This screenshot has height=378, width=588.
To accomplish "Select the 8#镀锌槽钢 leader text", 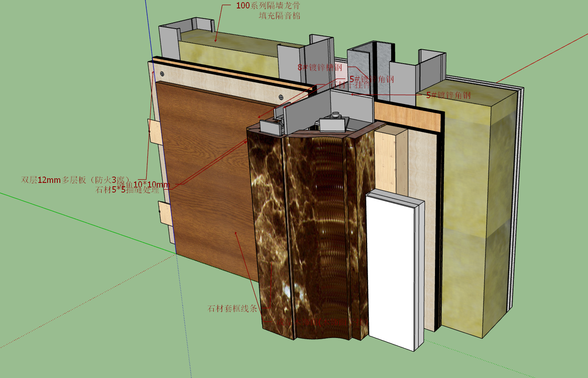I will pos(320,67).
